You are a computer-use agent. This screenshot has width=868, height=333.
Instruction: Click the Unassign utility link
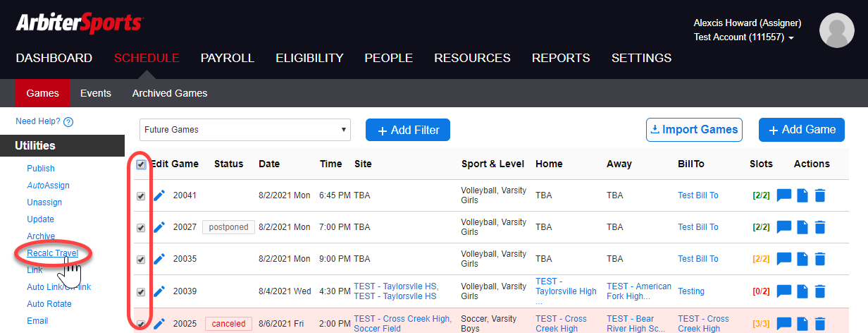coord(44,202)
